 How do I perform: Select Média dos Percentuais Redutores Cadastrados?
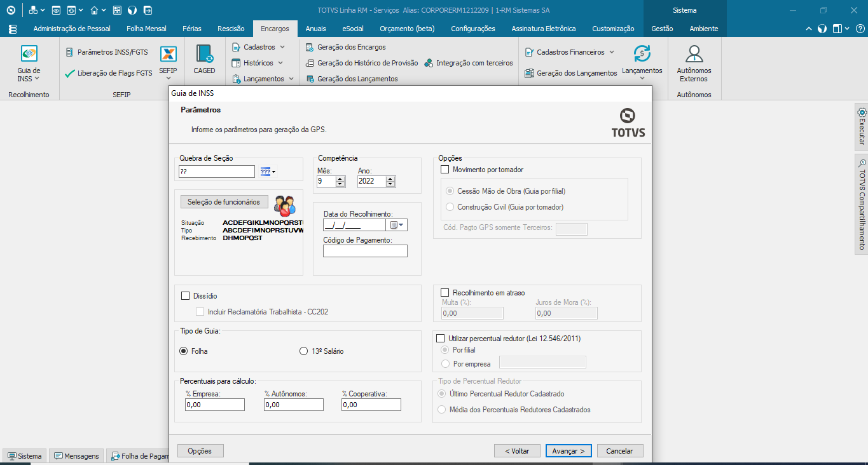[x=443, y=410]
